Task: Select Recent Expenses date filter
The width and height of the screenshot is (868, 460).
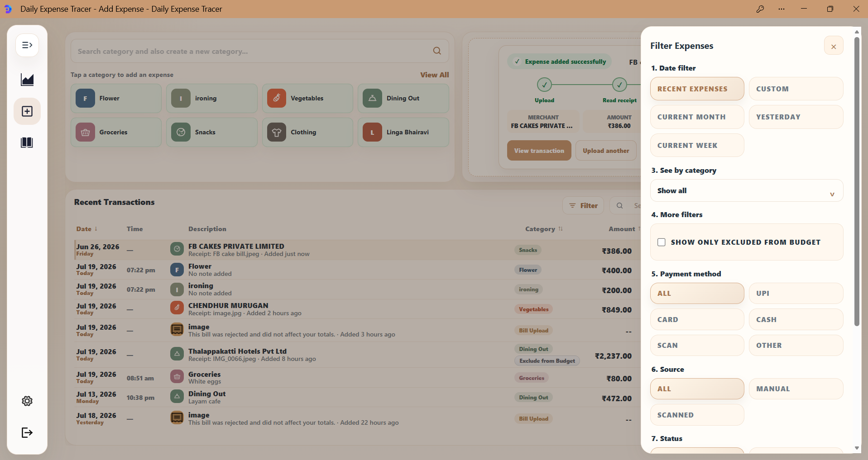Action: pyautogui.click(x=697, y=89)
